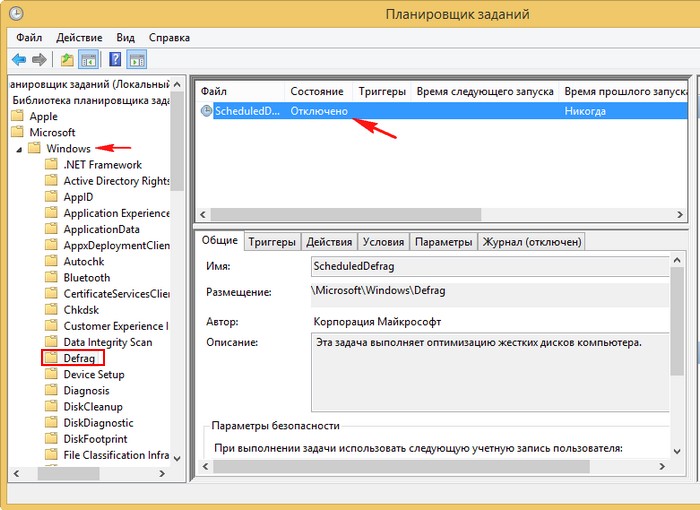Toggle the console tree pane icon
The height and width of the screenshot is (510, 700).
click(87, 60)
